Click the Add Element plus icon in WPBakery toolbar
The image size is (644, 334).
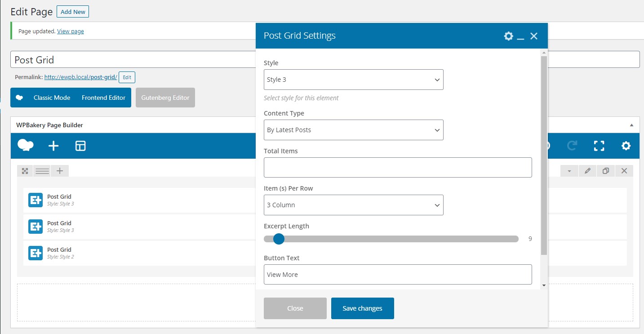pyautogui.click(x=53, y=146)
